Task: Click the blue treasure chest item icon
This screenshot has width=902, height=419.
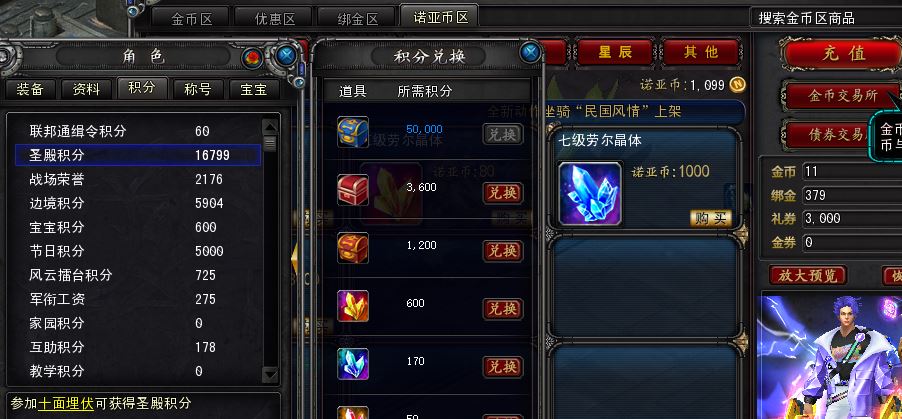Action: click(x=353, y=132)
